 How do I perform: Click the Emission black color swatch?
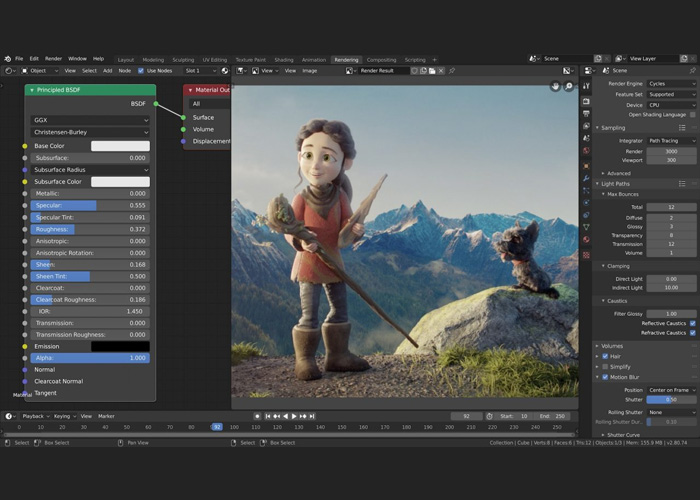click(x=121, y=346)
